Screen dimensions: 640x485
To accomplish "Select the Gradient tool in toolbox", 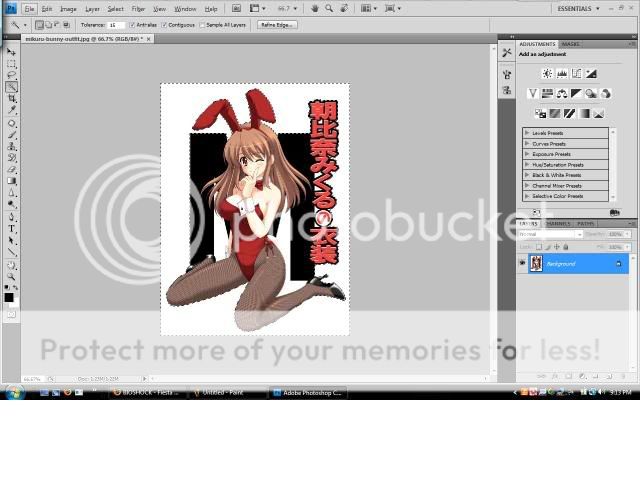I will click(11, 181).
